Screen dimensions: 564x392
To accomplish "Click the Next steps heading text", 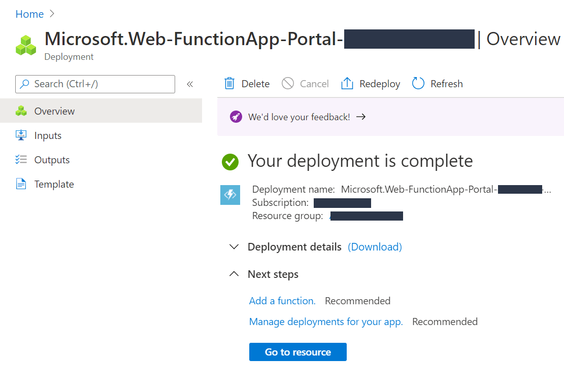I will click(273, 274).
